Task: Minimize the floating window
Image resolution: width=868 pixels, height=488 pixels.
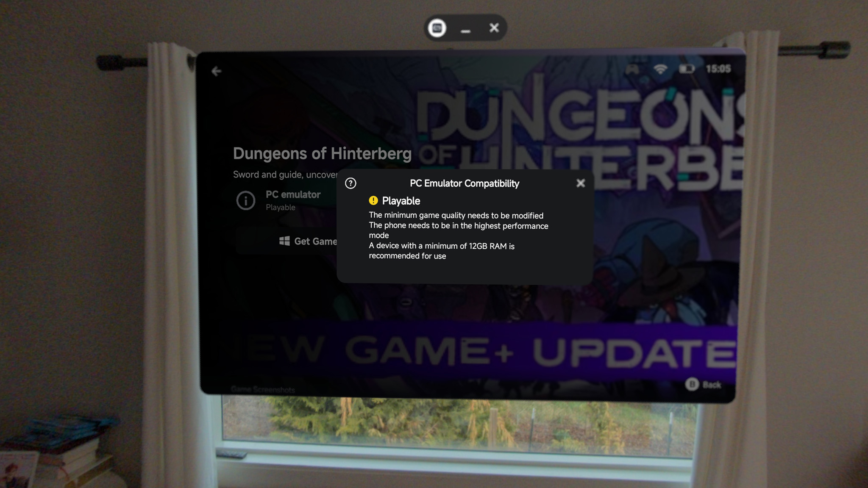Action: (465, 30)
